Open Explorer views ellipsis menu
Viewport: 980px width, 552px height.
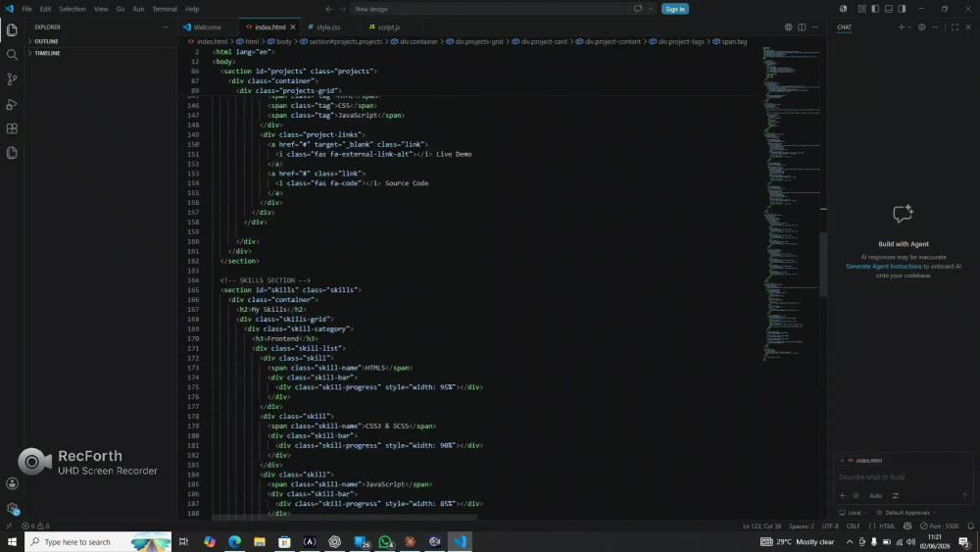click(x=165, y=26)
